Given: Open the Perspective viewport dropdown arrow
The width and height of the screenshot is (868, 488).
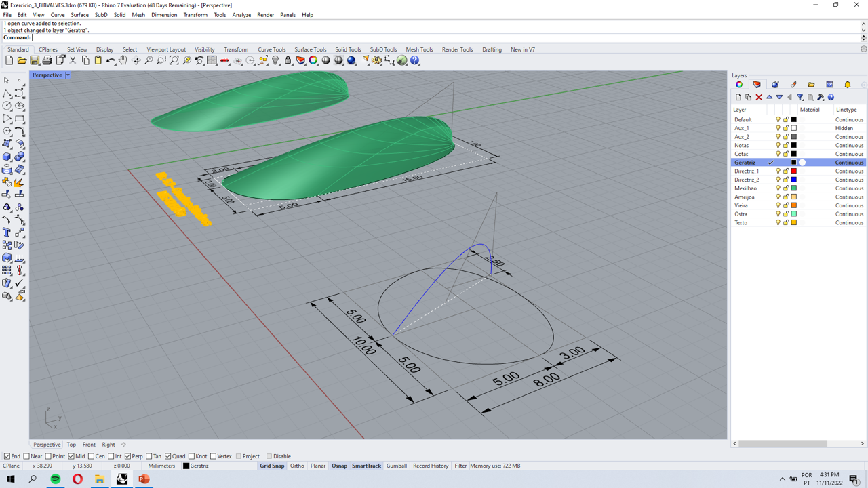Looking at the screenshot, I should pos(68,75).
